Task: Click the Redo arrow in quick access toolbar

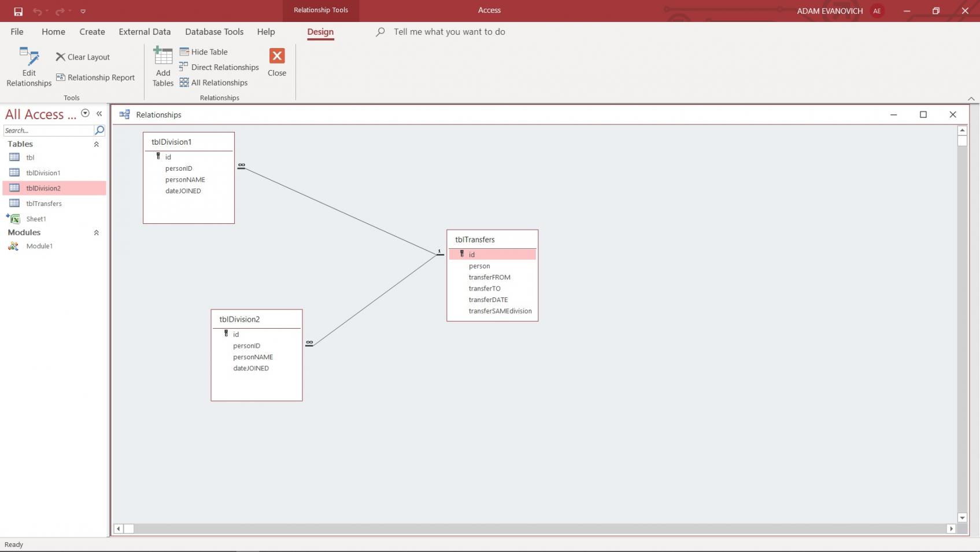Action: 60,11
